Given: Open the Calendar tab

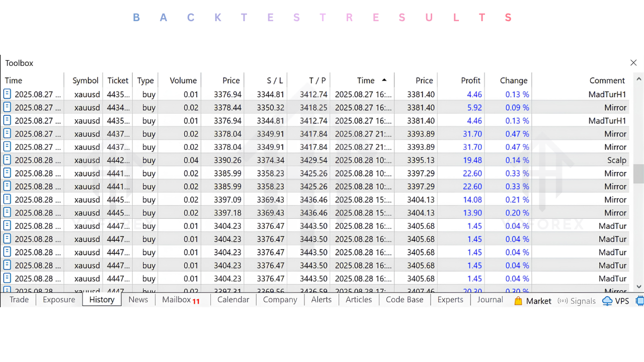Looking at the screenshot, I should click(x=233, y=300).
